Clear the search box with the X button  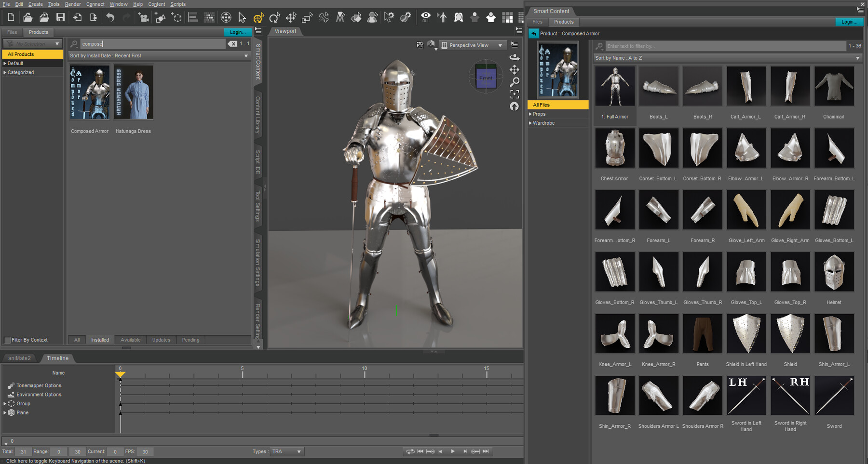pyautogui.click(x=233, y=43)
